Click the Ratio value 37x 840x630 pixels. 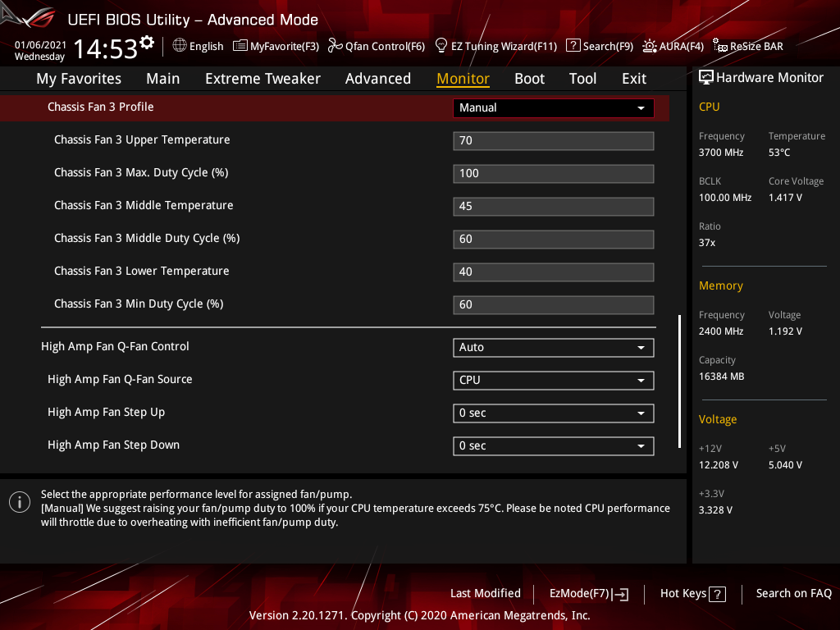coord(706,242)
